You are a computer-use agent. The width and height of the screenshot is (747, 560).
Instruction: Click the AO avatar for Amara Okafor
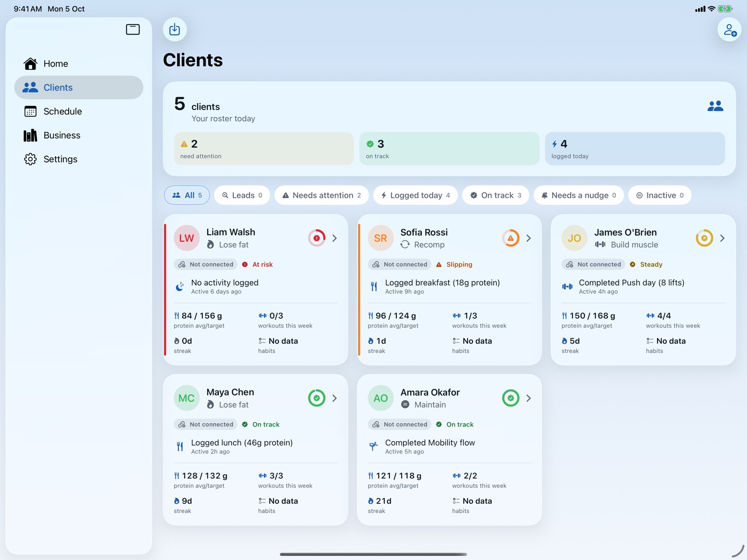[381, 398]
